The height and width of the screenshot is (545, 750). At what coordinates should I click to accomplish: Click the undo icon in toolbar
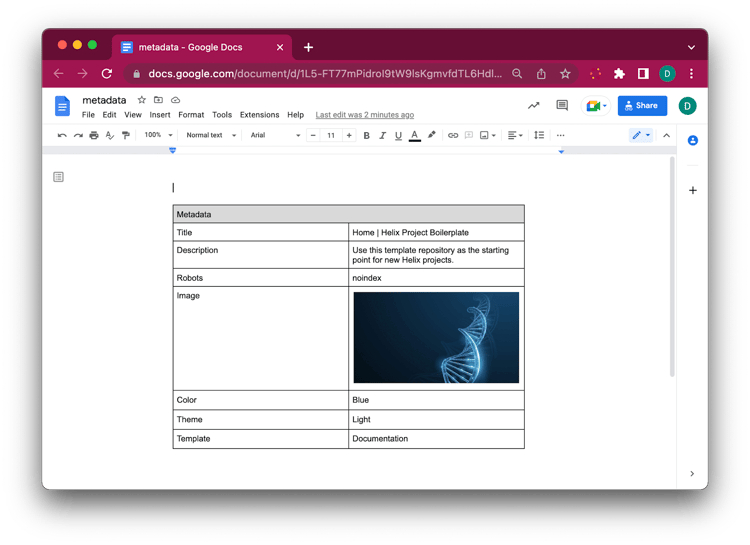pos(62,135)
